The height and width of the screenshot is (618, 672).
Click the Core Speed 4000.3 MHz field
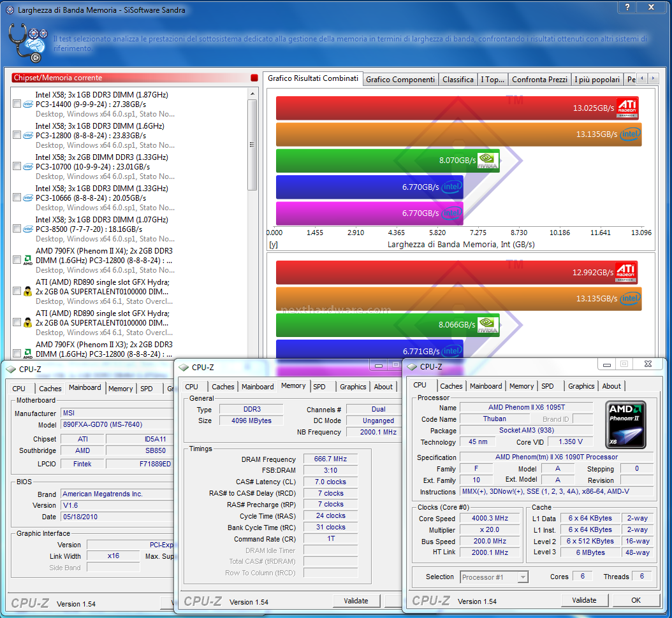490,518
